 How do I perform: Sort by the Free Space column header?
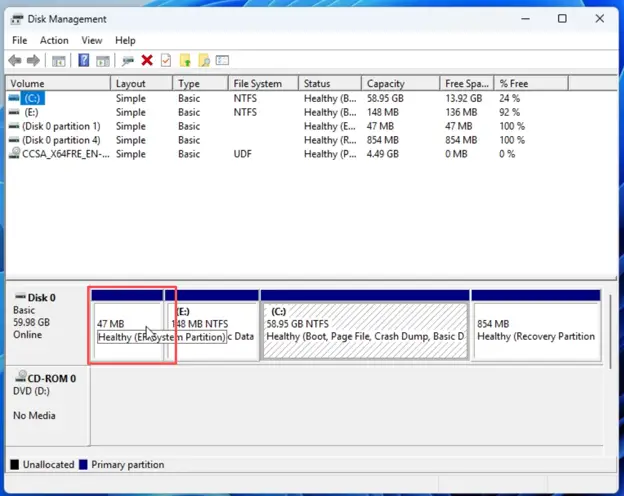coord(467,84)
